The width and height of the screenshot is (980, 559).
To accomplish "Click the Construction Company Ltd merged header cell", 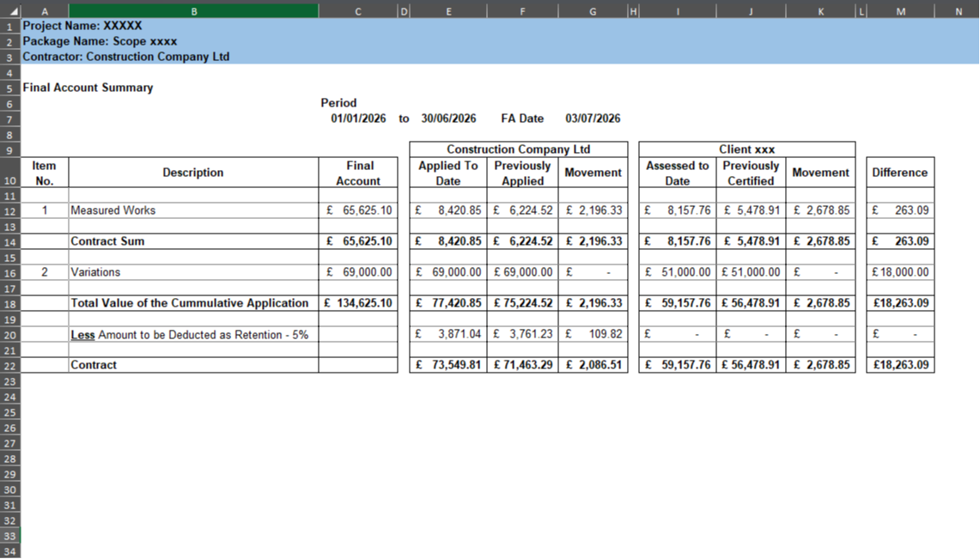I will pyautogui.click(x=520, y=149).
